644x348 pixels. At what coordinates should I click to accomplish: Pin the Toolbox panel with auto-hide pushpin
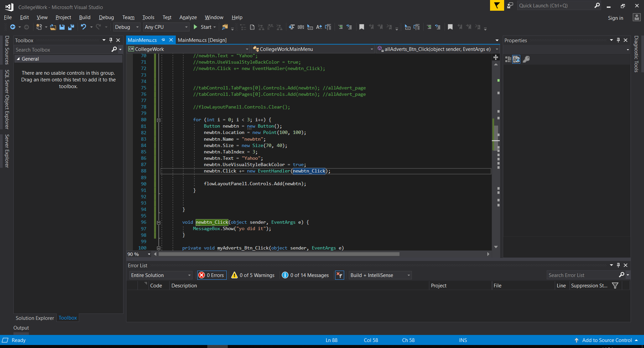[x=111, y=40]
